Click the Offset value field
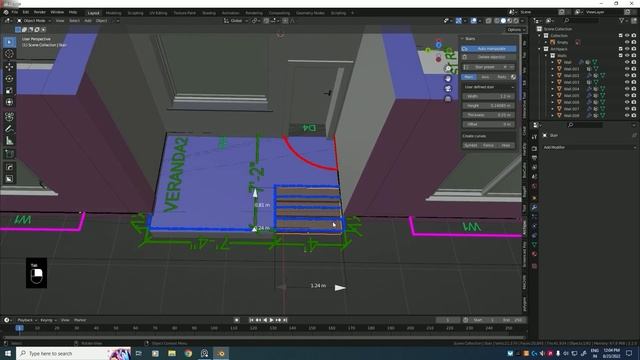Image resolution: width=640 pixels, height=360 pixels. click(x=489, y=124)
